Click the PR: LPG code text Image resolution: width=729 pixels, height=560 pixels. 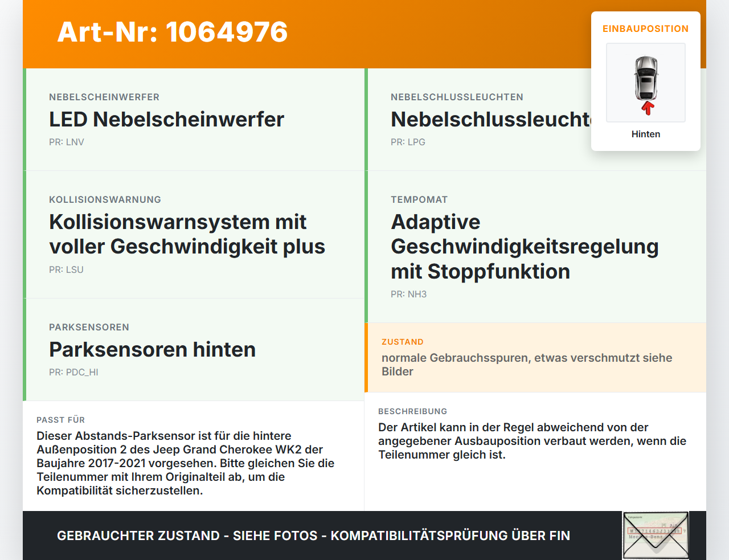tap(408, 142)
